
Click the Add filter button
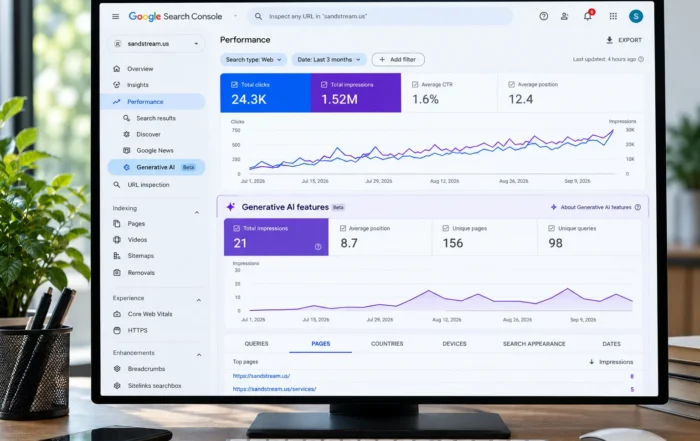click(x=398, y=60)
